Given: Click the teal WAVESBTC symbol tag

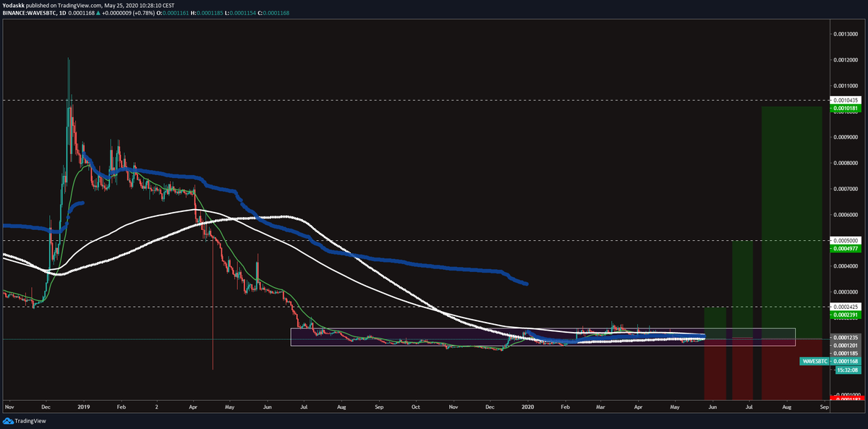Looking at the screenshot, I should 816,361.
